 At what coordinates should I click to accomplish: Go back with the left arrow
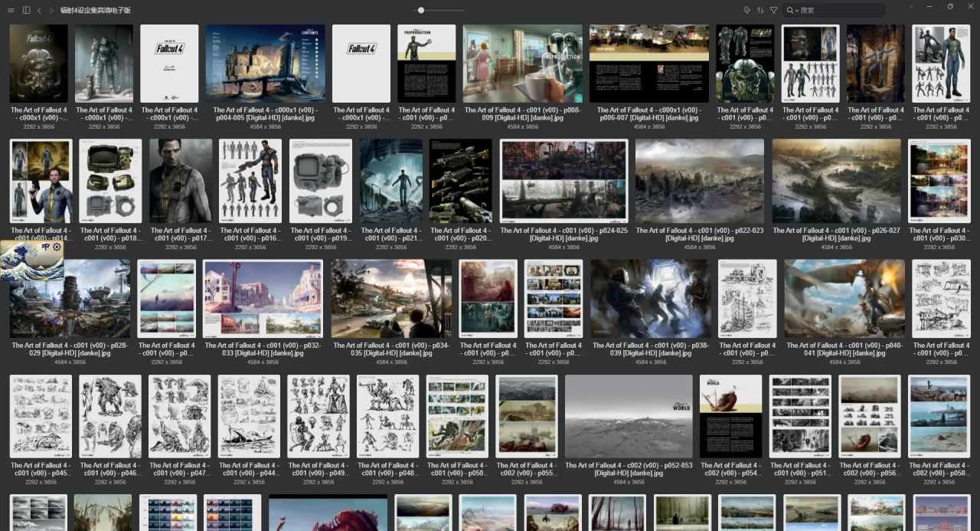pos(39,10)
